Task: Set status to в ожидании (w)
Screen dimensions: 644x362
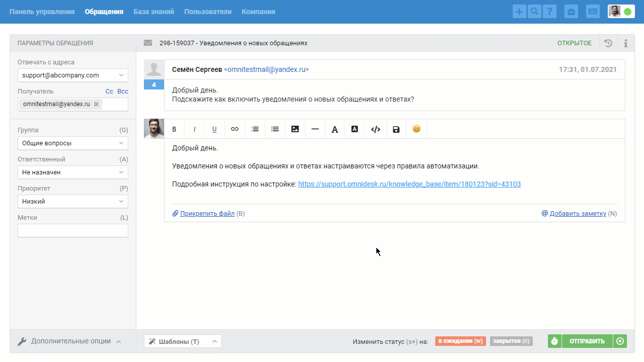Action: [x=460, y=341]
